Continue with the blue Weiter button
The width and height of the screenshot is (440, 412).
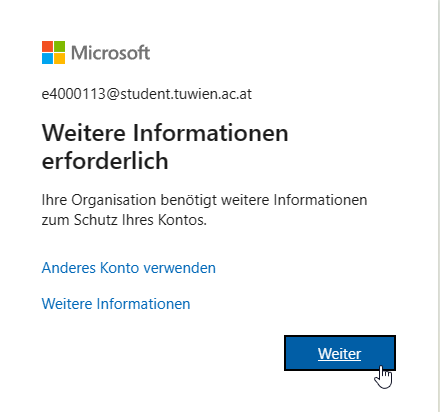tap(340, 353)
